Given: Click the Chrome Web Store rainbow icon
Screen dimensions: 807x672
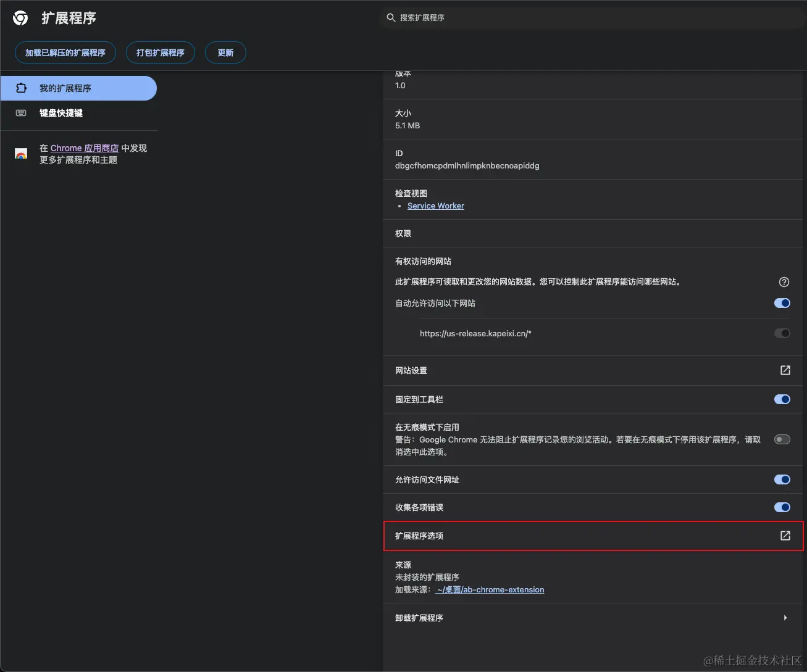Looking at the screenshot, I should tap(21, 154).
